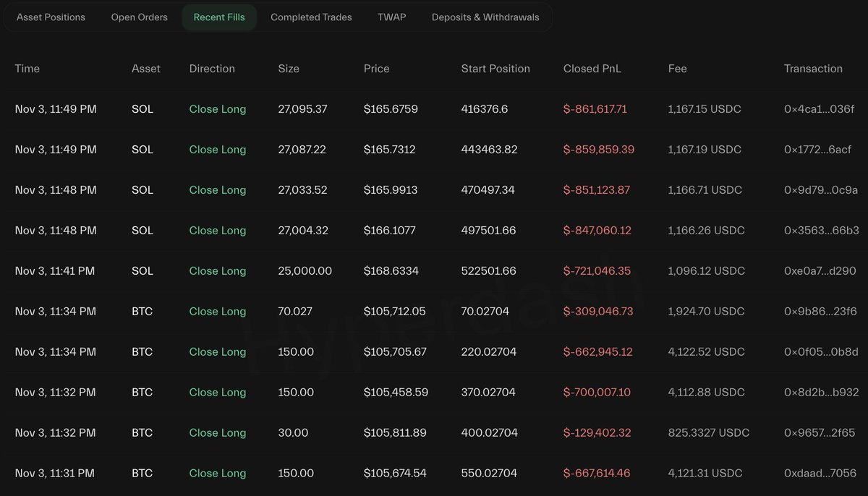This screenshot has height=496, width=868.
Task: Click the Start Position column header
Action: [495, 69]
